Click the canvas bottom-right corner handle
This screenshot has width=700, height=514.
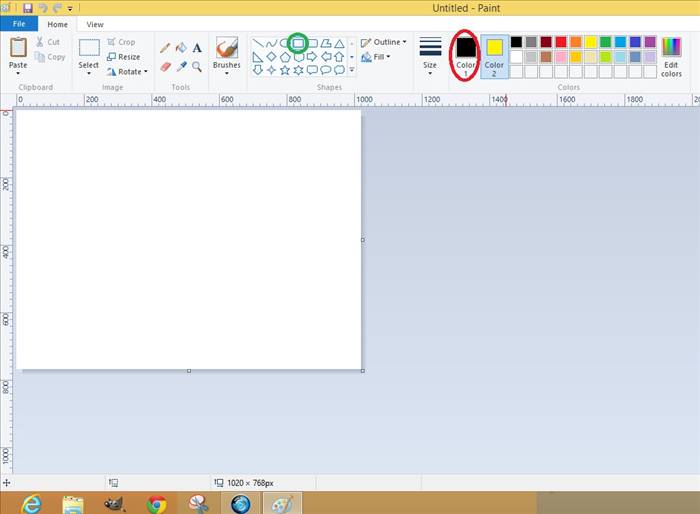point(362,371)
